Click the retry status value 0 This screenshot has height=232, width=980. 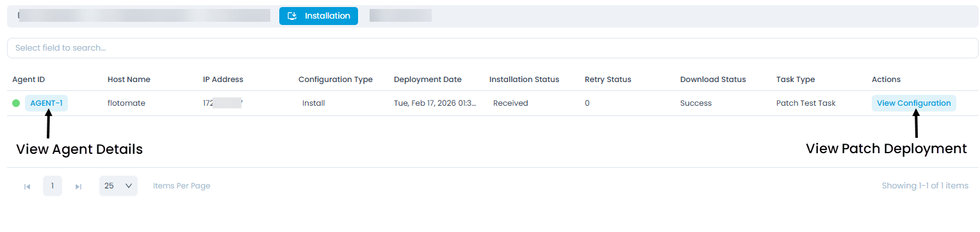pos(587,103)
